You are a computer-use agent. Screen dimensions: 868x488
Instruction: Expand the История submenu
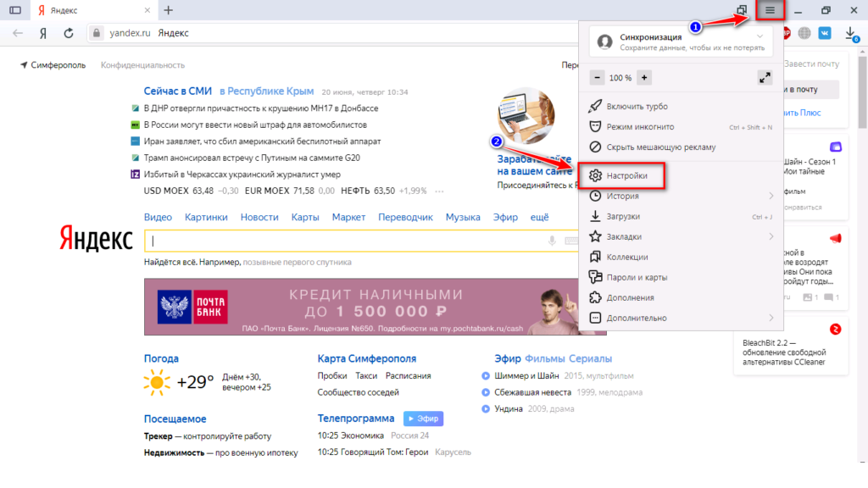click(682, 196)
